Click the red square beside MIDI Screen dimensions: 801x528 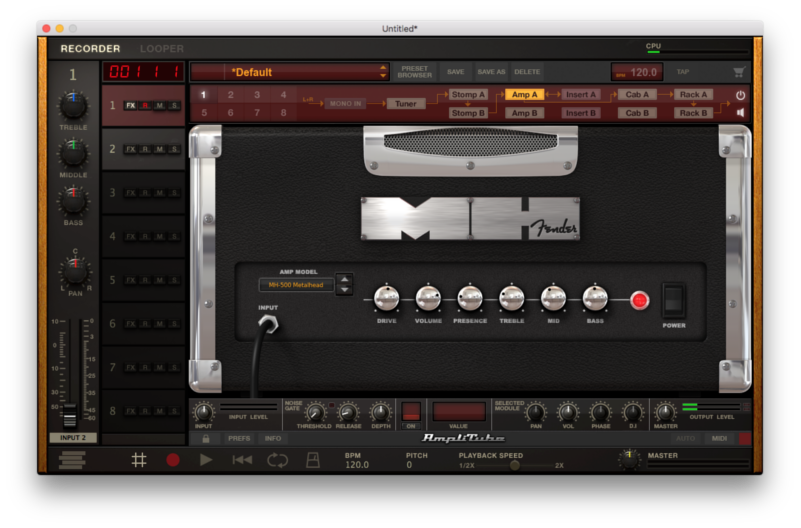tap(745, 439)
